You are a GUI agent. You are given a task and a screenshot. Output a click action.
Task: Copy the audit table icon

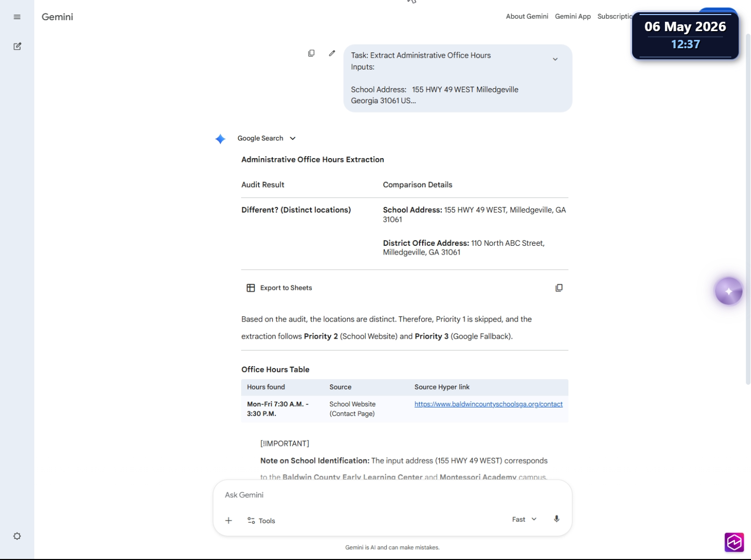[559, 288]
